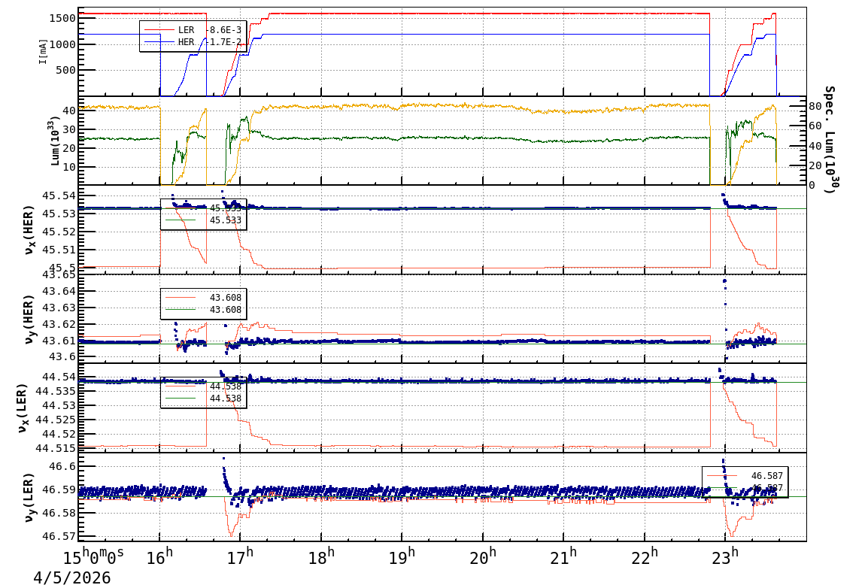Viewport: 868px width, 588px height.
Task: Click the green-line 45.533 legend value
Action: (x=226, y=220)
